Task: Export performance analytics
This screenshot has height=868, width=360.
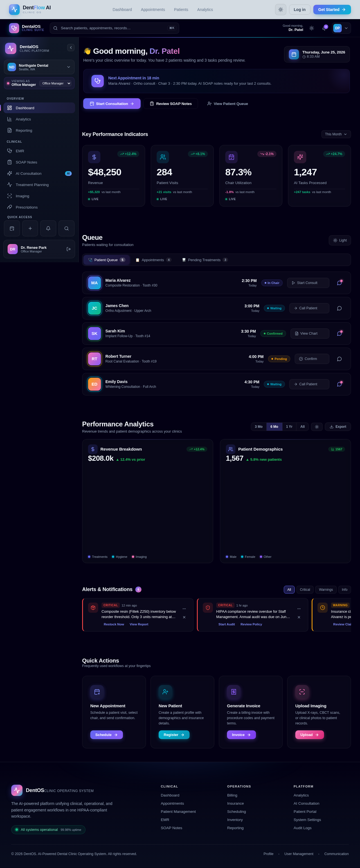Action: [x=338, y=427]
